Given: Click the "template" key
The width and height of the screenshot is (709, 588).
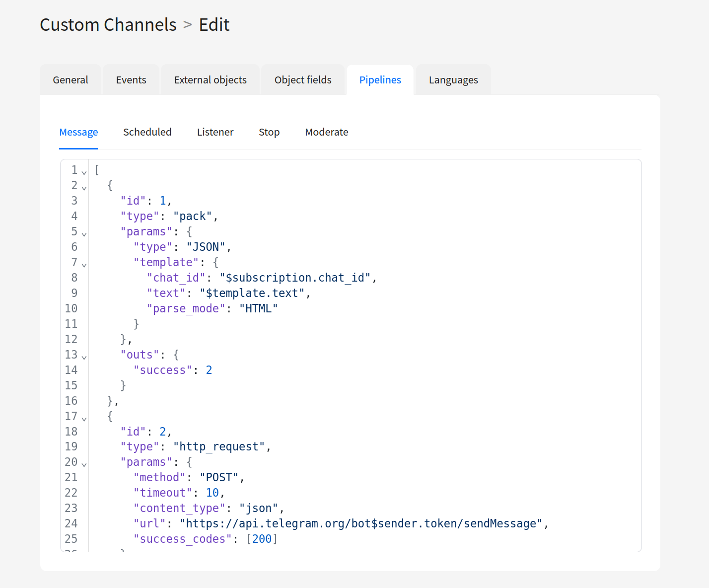Looking at the screenshot, I should pos(166,262).
